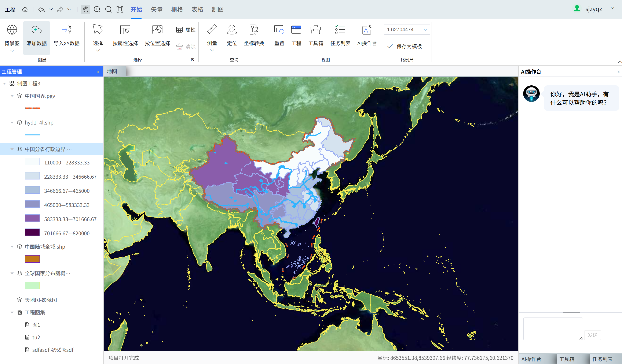The height and width of the screenshot is (364, 622).
Task: Click the 发送 send button
Action: 592,335
